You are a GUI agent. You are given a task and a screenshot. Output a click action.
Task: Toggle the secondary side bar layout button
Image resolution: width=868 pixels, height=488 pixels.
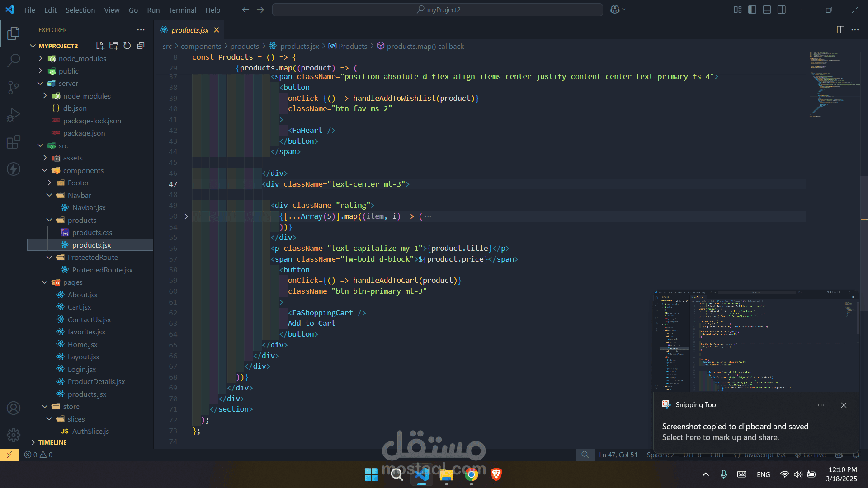click(x=782, y=9)
